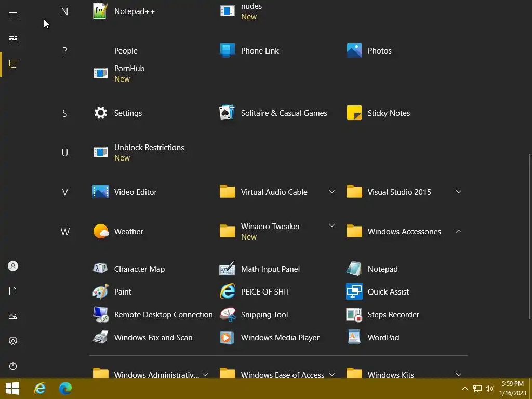Viewport: 532px width, 399px height.
Task: Switch to the pinned tiles view
Action: click(x=13, y=39)
